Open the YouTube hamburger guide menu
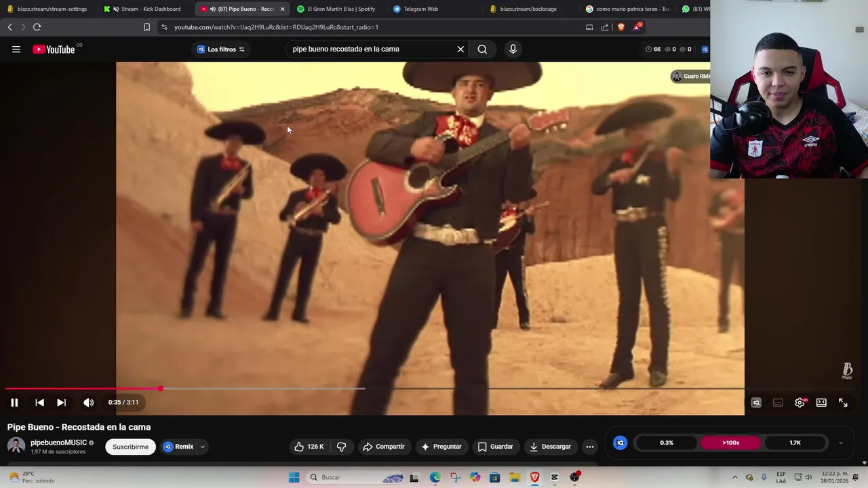Screen dimensions: 868x488 click(16, 49)
